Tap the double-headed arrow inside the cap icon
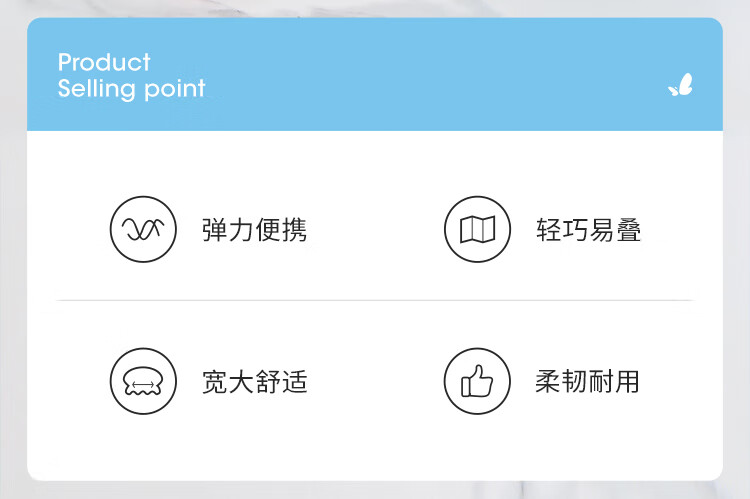Screen dimensions: 750x499 (x=143, y=383)
